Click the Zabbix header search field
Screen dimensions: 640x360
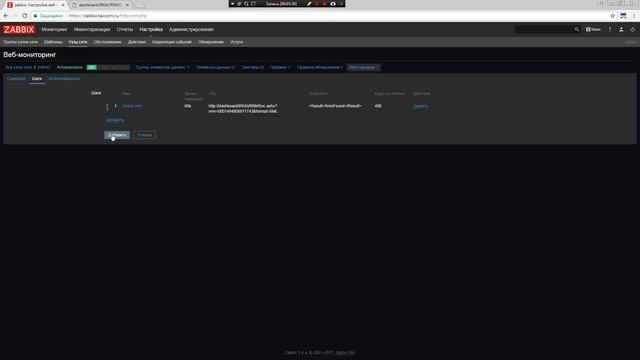(544, 29)
